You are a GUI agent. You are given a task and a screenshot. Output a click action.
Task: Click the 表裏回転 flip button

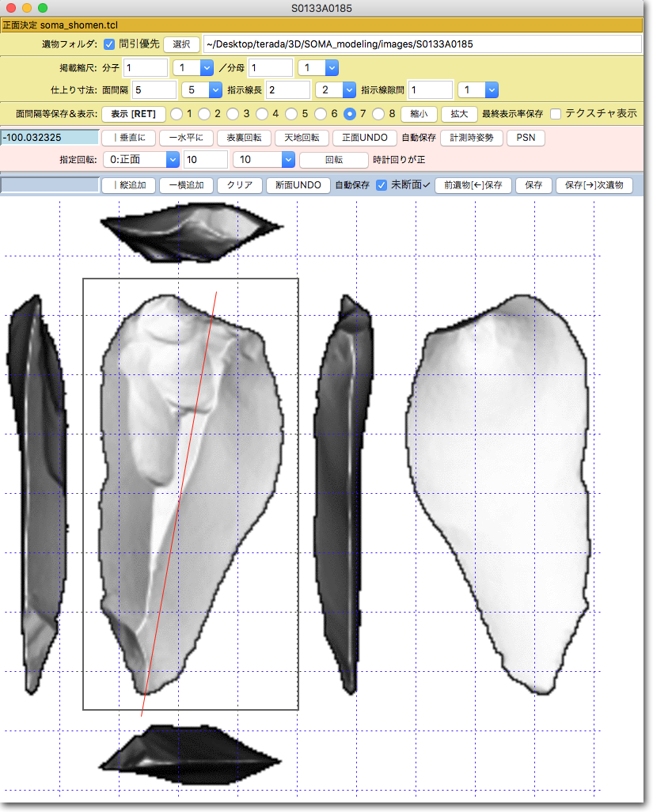coord(245,138)
